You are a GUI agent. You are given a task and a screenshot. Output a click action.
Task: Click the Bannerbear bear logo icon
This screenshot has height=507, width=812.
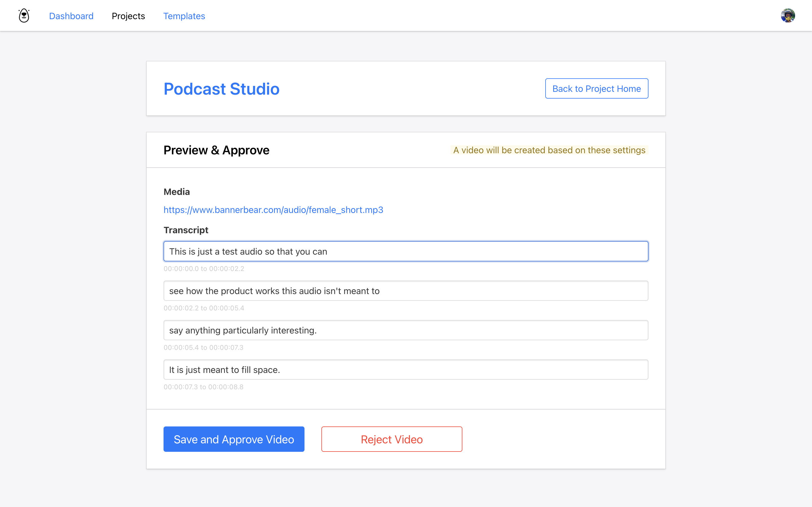[x=24, y=16]
